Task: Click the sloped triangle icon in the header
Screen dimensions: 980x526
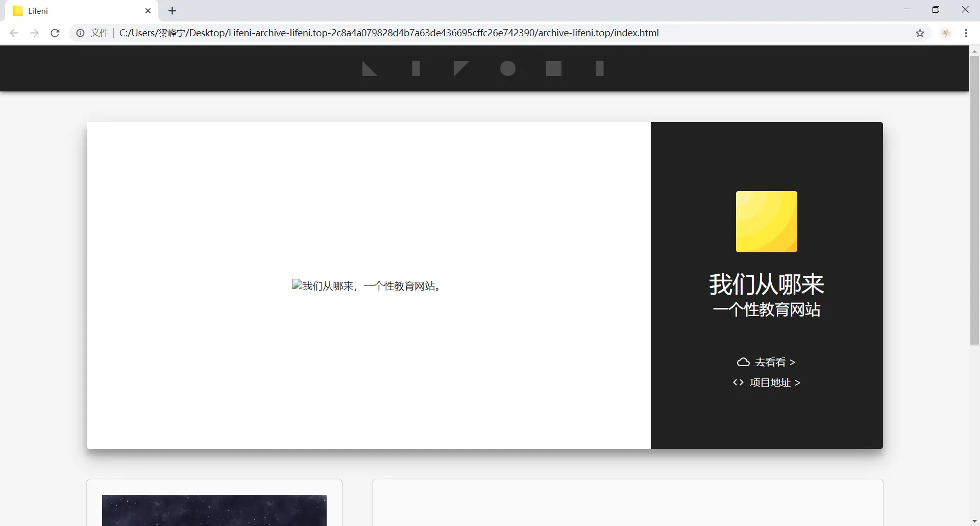Action: [x=460, y=68]
